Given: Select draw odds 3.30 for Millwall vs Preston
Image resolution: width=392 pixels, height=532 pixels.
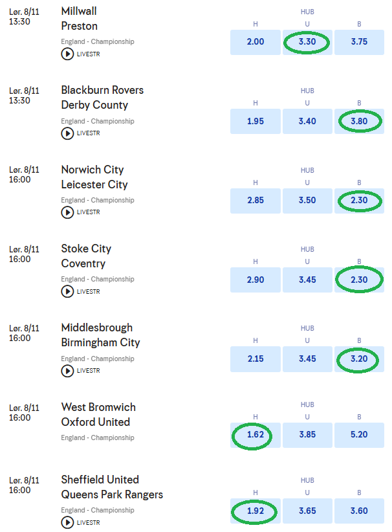Looking at the screenshot, I should click(x=307, y=42).
